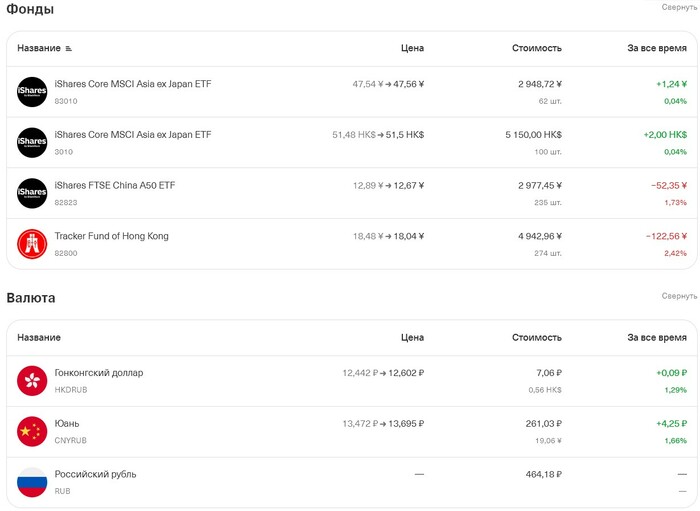Click За все время header in Фонды

[x=657, y=48]
